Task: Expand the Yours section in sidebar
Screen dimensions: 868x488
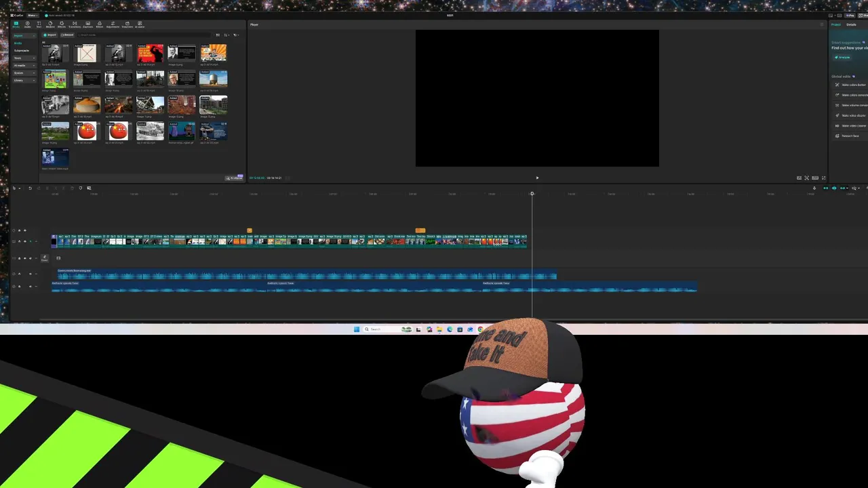Action: pyautogui.click(x=24, y=58)
